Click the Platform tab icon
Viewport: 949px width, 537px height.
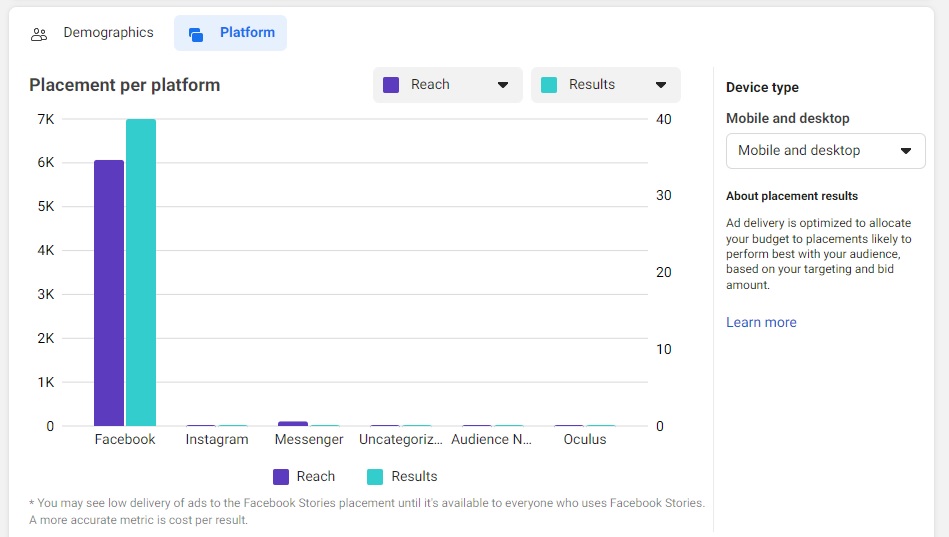pos(196,34)
